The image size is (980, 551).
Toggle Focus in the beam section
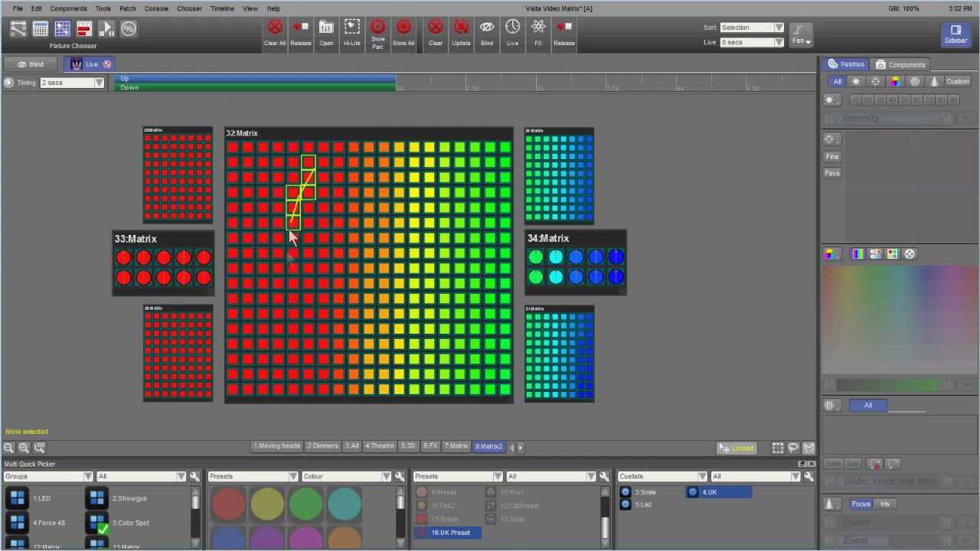click(x=861, y=504)
